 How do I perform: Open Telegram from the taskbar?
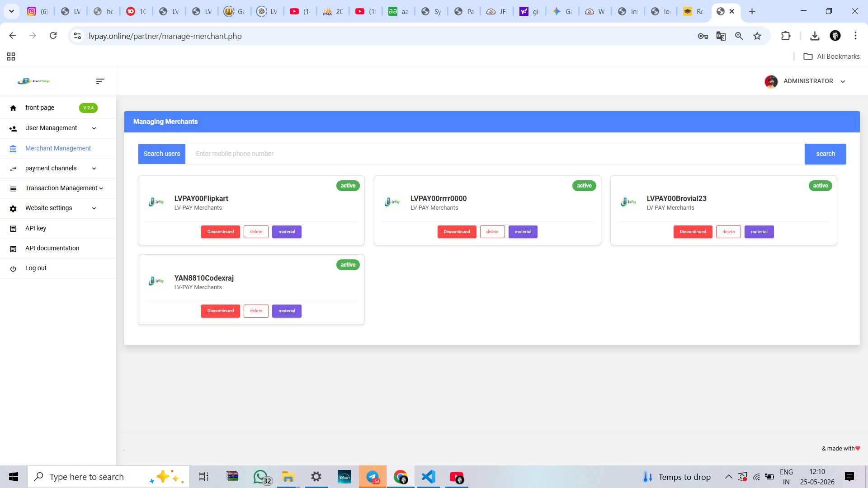(373, 477)
